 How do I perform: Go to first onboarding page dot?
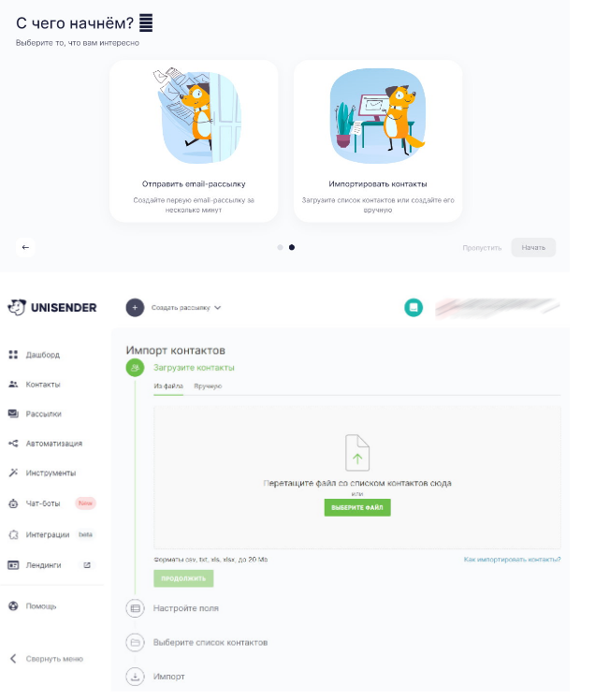(280, 247)
